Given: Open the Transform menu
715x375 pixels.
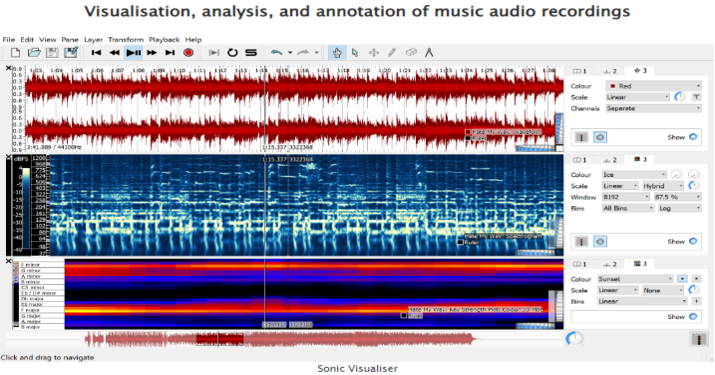Looking at the screenshot, I should click(126, 40).
